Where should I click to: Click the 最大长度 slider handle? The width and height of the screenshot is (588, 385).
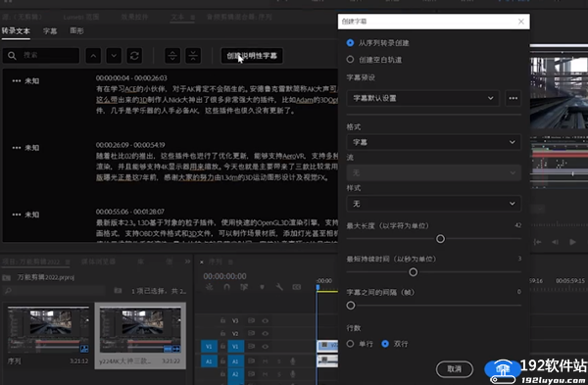pyautogui.click(x=440, y=239)
